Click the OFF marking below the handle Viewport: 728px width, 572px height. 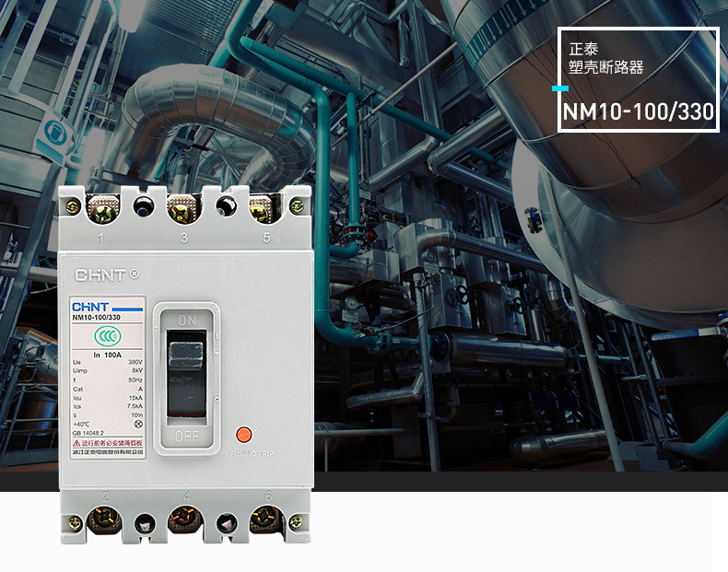tap(188, 435)
